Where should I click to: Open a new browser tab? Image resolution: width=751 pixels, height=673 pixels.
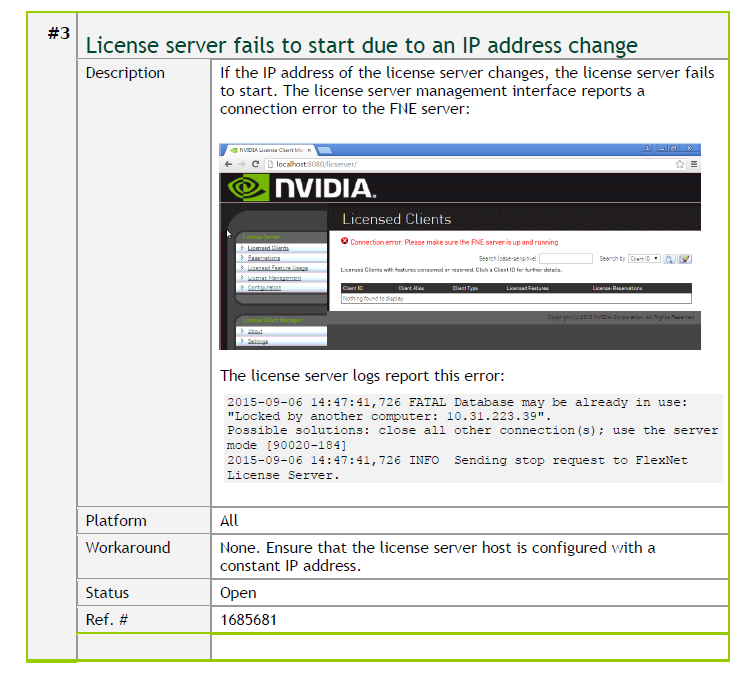[325, 150]
